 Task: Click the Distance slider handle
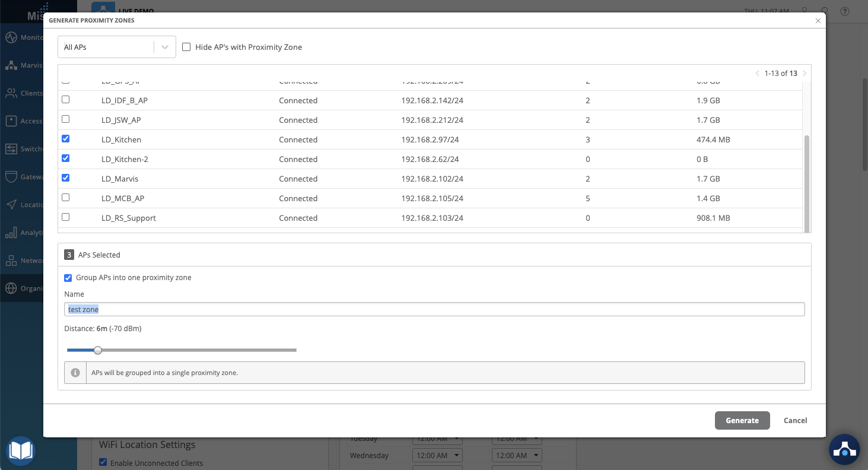[x=98, y=350]
